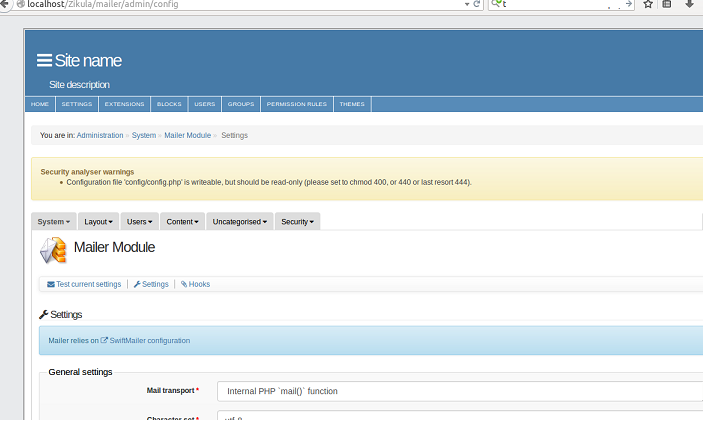Viewport: 703px width, 437px height.
Task: Click the config.php writeable warning text
Action: (269, 182)
